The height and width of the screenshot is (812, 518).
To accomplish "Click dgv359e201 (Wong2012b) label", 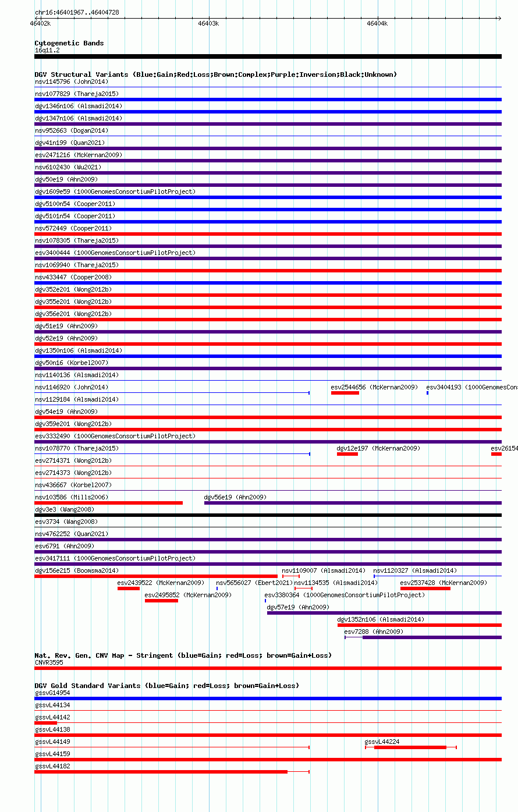I will point(73,424).
